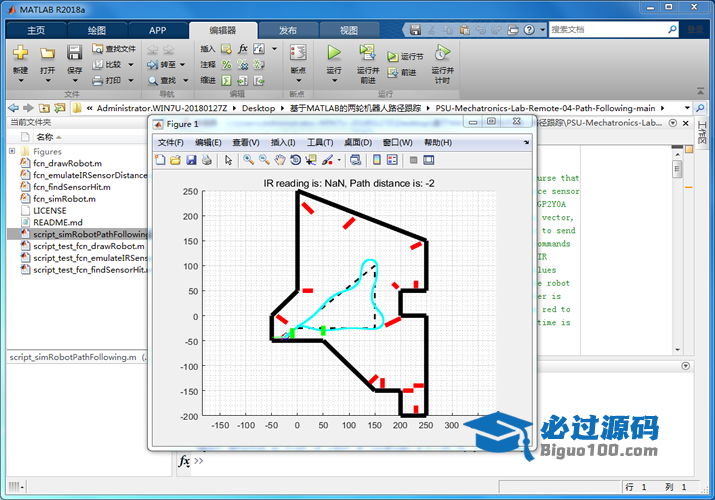Switch to the APP tab
This screenshot has width=715, height=500.
tap(158, 31)
